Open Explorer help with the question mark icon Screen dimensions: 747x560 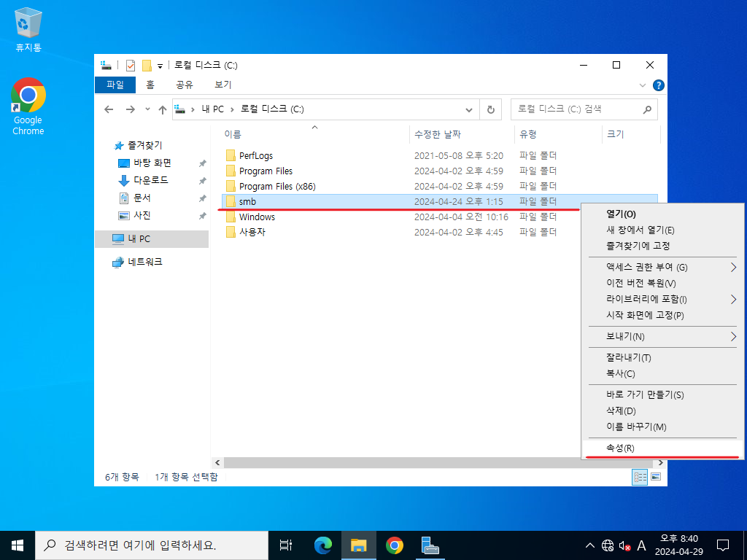coord(659,85)
